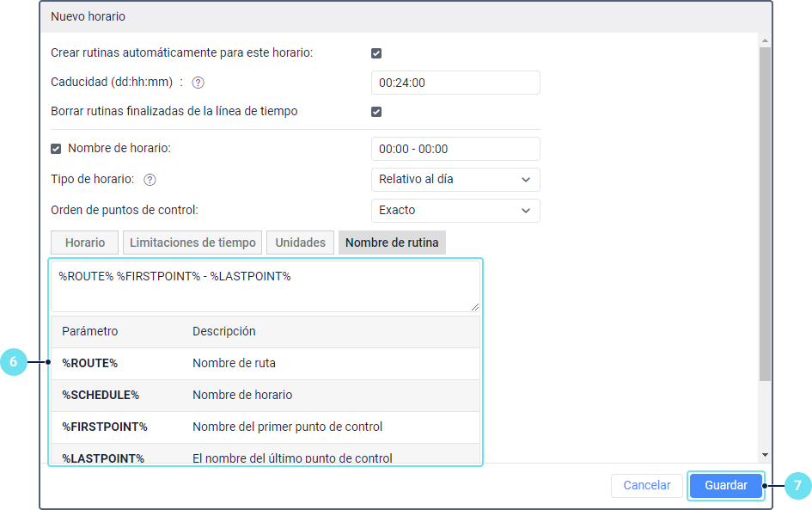Expand Orden de puntos de control dropdown
Image resolution: width=812 pixels, height=510 pixels.
pyautogui.click(x=455, y=211)
